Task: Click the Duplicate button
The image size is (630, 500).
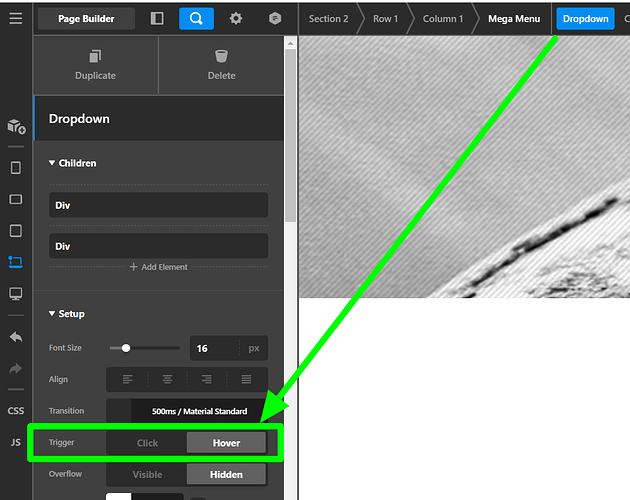Action: (x=95, y=65)
